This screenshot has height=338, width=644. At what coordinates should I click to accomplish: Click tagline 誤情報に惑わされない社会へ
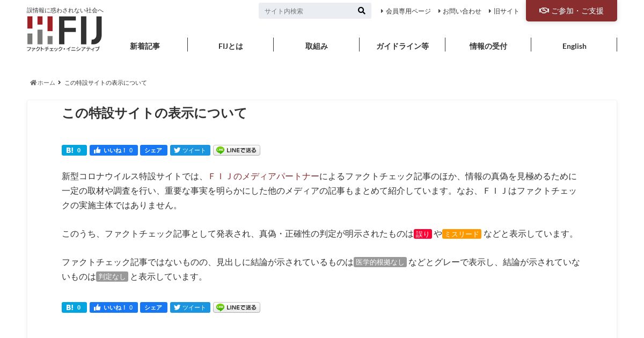(x=65, y=10)
